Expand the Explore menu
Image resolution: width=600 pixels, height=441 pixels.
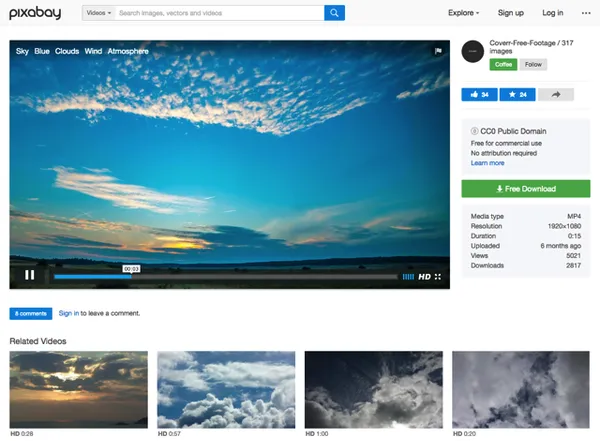pyautogui.click(x=463, y=13)
